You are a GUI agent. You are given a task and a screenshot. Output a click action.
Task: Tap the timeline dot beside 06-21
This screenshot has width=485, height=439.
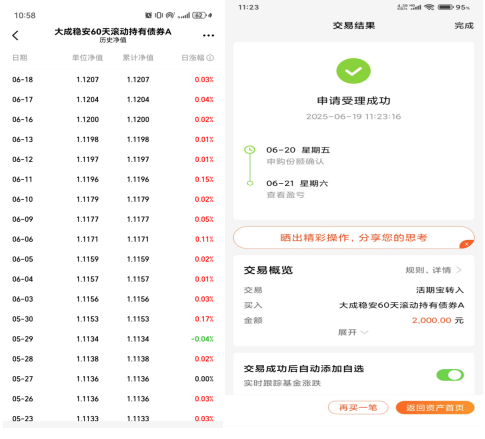(x=250, y=183)
